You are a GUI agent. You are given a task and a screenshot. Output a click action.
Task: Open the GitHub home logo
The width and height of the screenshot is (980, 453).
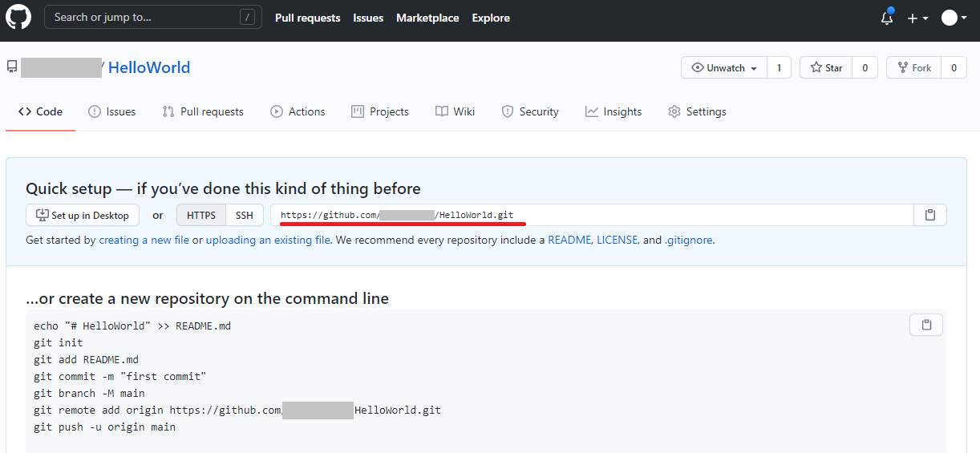click(18, 17)
